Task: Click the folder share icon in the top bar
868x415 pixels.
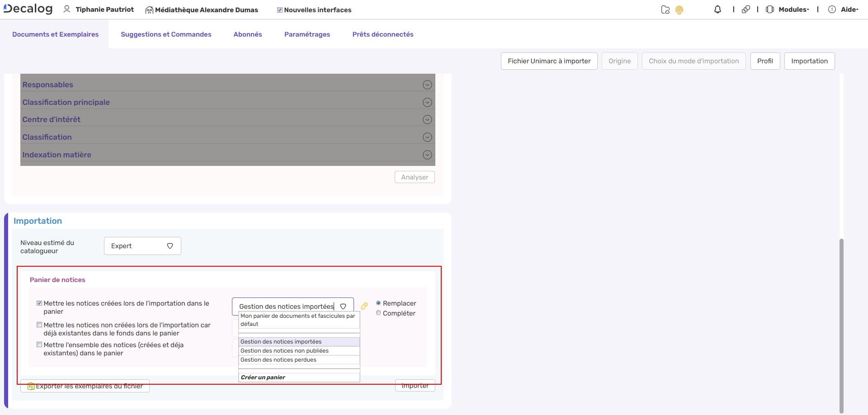Action: 665,9
